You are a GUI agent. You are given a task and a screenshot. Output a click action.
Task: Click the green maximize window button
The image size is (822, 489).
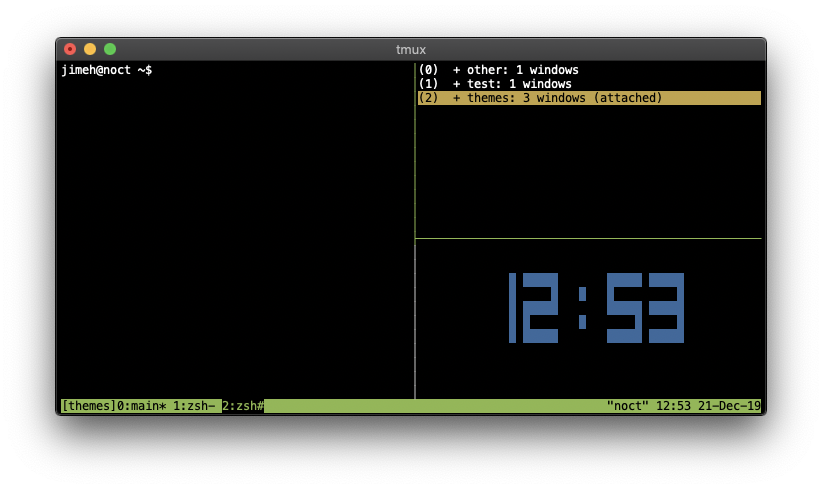110,49
